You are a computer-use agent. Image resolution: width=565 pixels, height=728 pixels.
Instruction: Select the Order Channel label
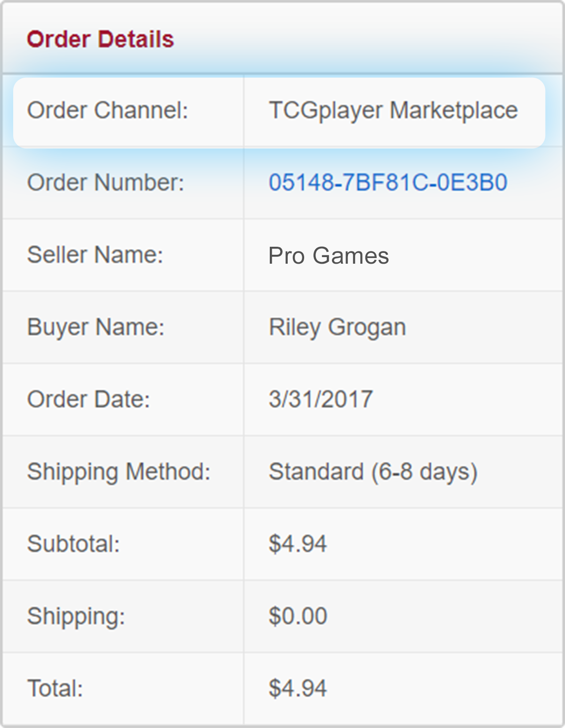(x=107, y=111)
